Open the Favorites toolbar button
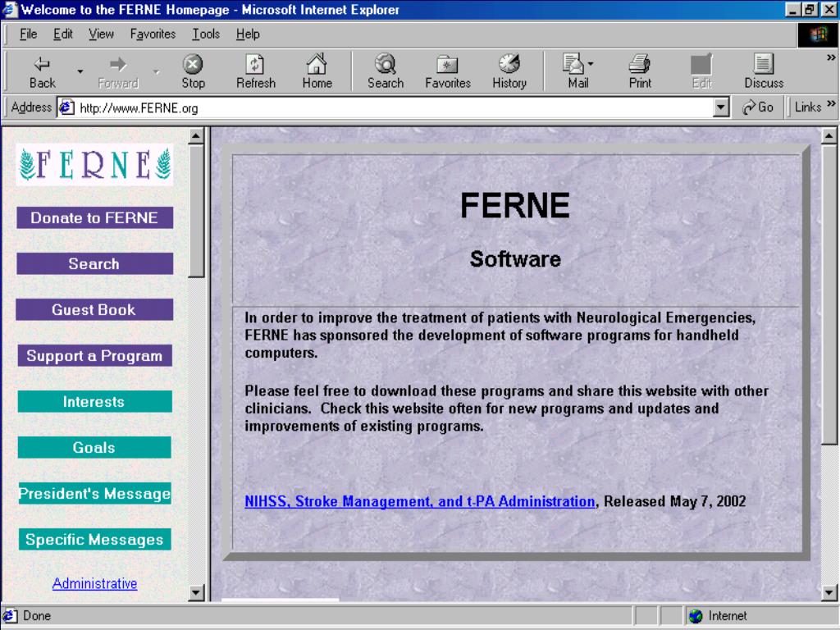Screen dimensions: 840x630 coord(447,72)
